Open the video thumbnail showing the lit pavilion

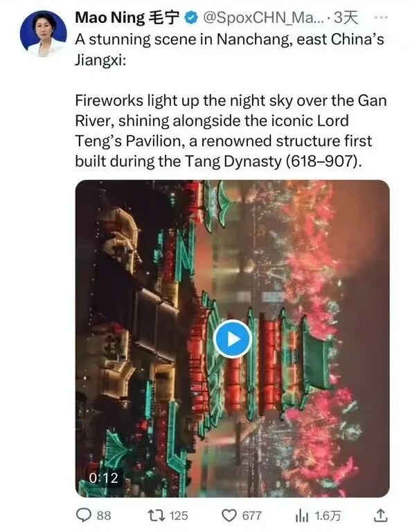[x=232, y=338]
